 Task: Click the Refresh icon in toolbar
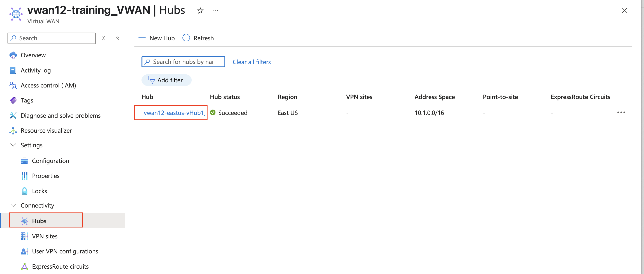(186, 38)
